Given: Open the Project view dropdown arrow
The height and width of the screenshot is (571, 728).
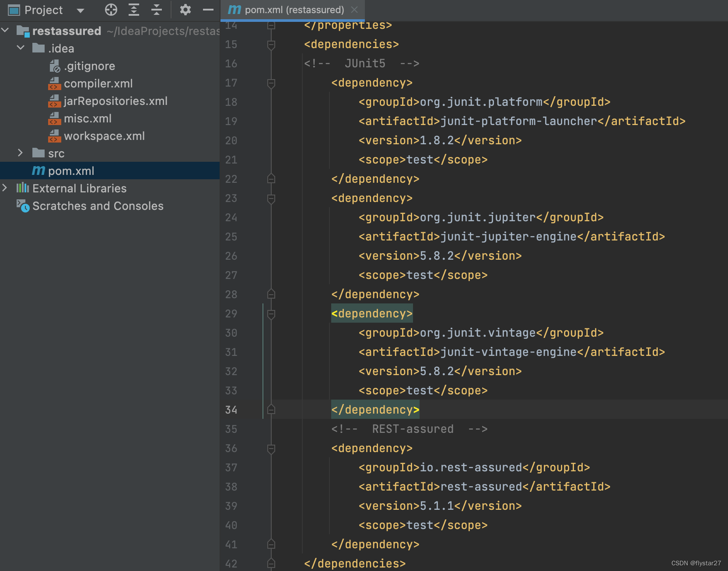Looking at the screenshot, I should tap(80, 10).
